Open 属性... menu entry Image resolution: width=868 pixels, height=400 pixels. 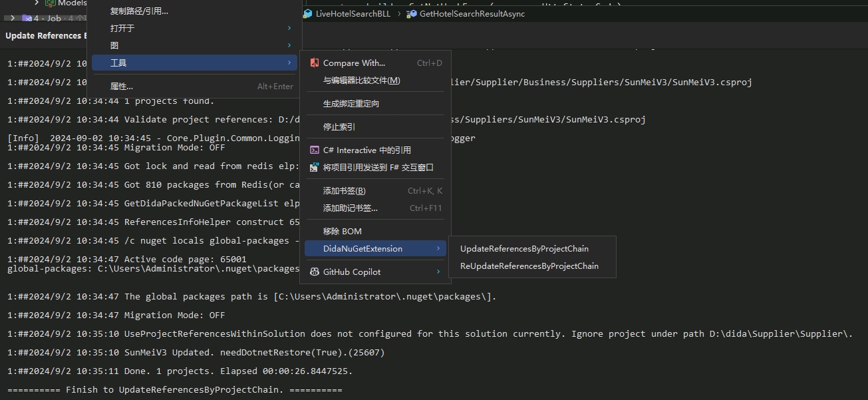(x=122, y=87)
